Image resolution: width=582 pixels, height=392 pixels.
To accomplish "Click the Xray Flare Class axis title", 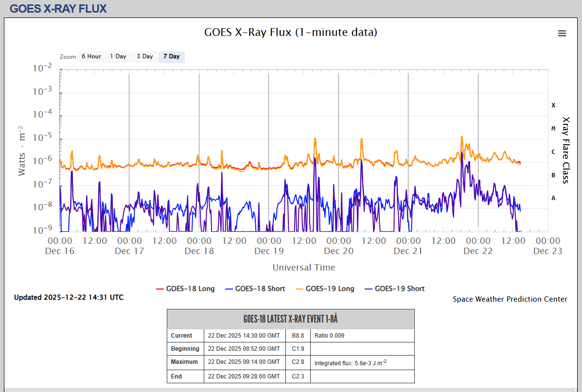I will click(565, 150).
